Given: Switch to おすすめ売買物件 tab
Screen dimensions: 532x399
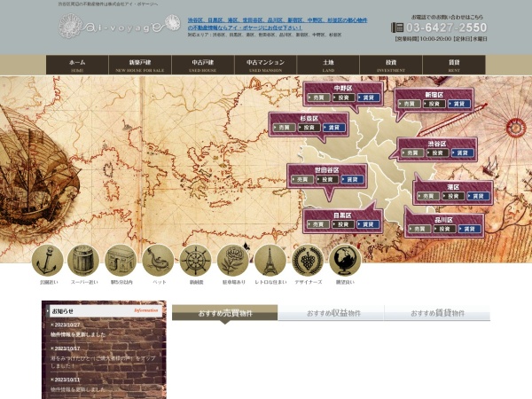Looking at the screenshot, I should click(225, 313).
